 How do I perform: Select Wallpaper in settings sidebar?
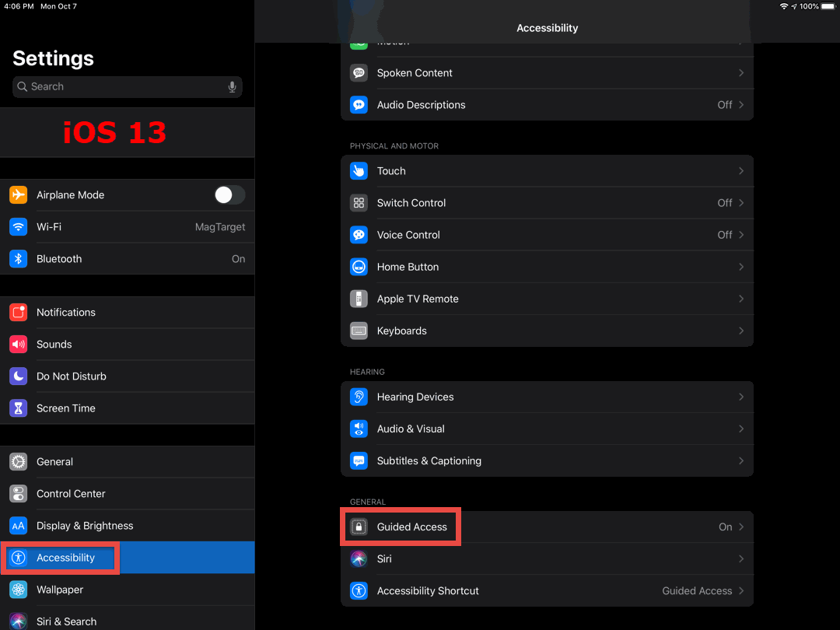pyautogui.click(x=127, y=590)
